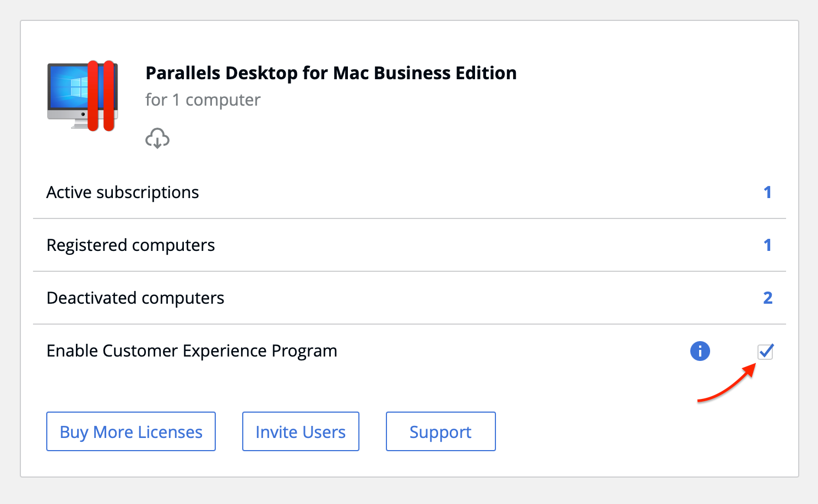Click Buy More Licenses button
The height and width of the screenshot is (504, 818).
(131, 431)
